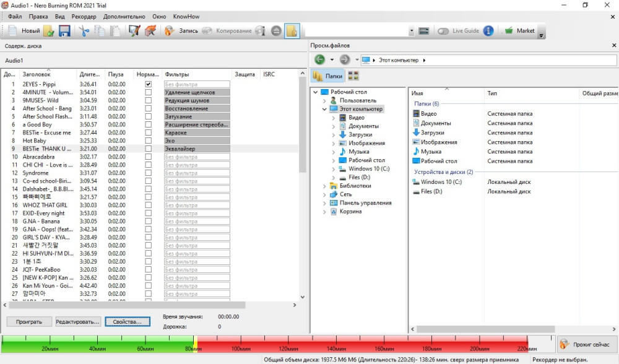Open the Рекордер menu
The image size is (619, 364).
pyautogui.click(x=84, y=17)
